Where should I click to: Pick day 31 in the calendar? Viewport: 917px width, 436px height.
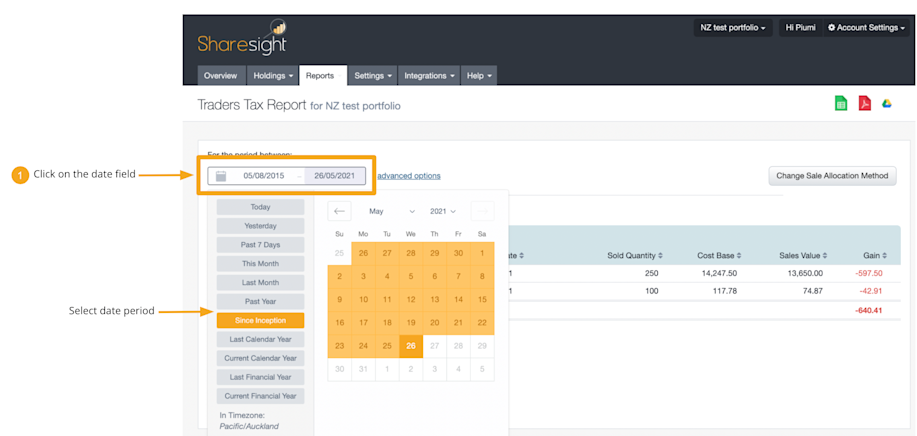[x=363, y=369]
